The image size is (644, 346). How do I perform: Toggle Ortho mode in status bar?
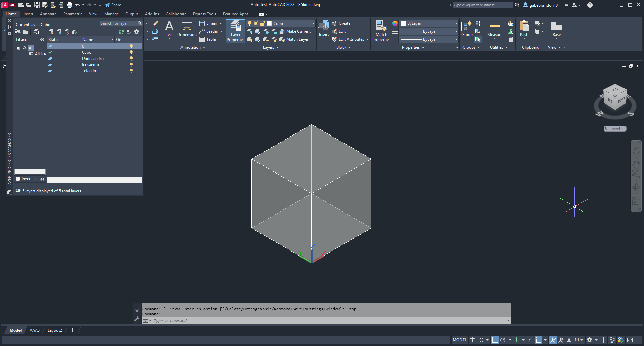point(495,340)
